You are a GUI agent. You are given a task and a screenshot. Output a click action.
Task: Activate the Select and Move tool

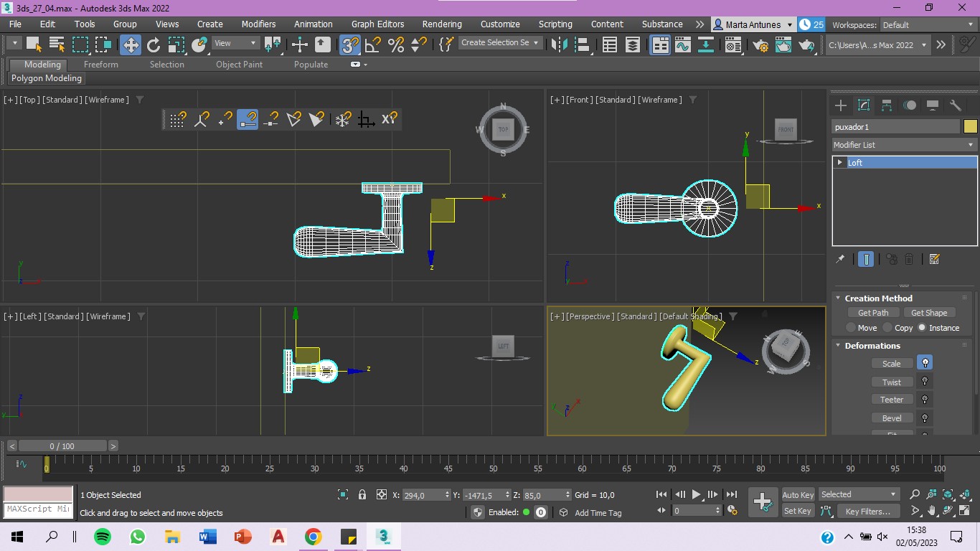131,44
